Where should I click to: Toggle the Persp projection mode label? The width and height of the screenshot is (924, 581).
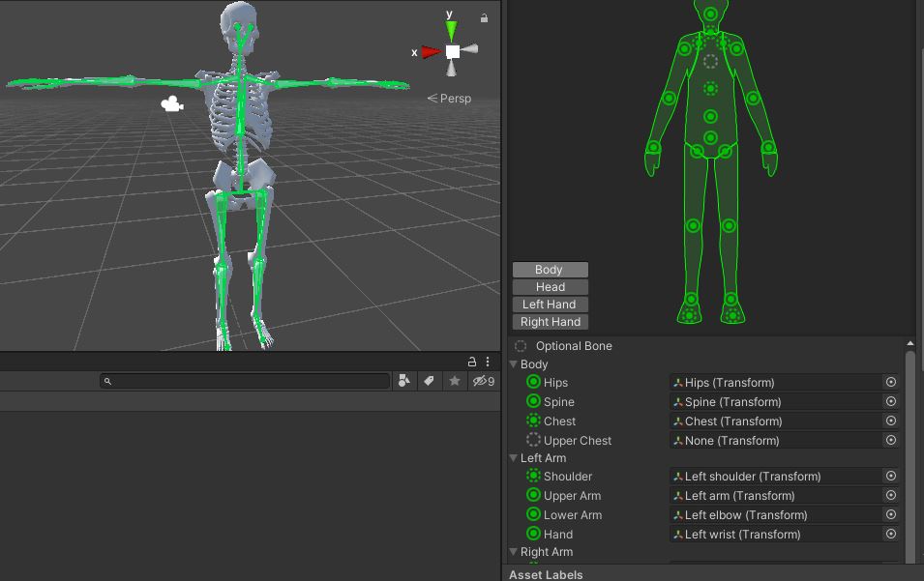pyautogui.click(x=450, y=98)
